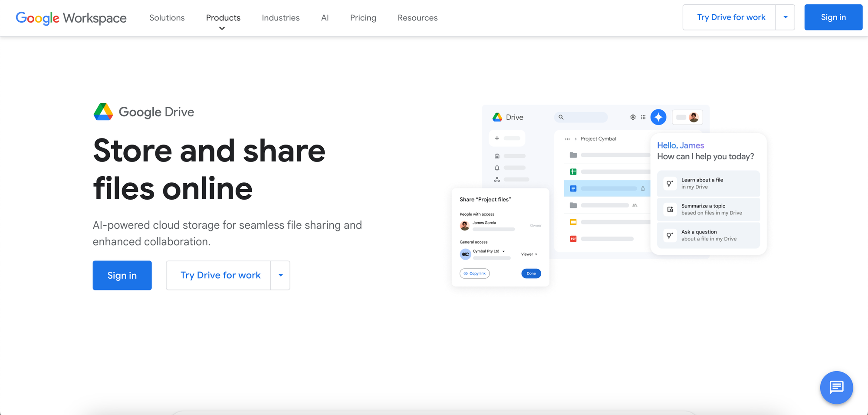Open the Industries menu item
868x415 pixels.
click(x=280, y=18)
